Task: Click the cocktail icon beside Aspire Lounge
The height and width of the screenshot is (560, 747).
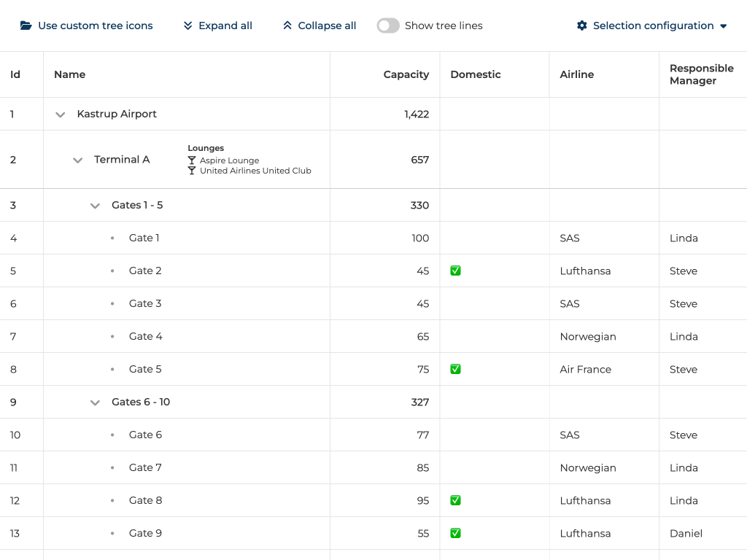Action: pos(192,160)
